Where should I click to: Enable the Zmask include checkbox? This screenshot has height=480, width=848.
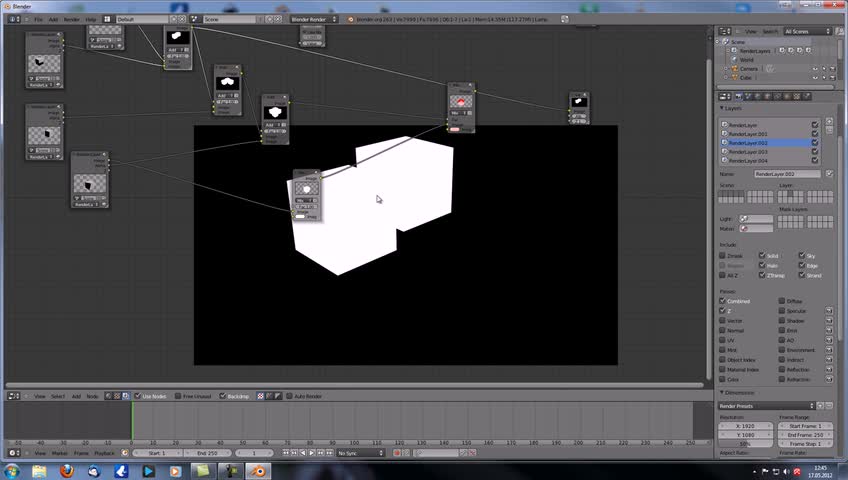(x=723, y=256)
